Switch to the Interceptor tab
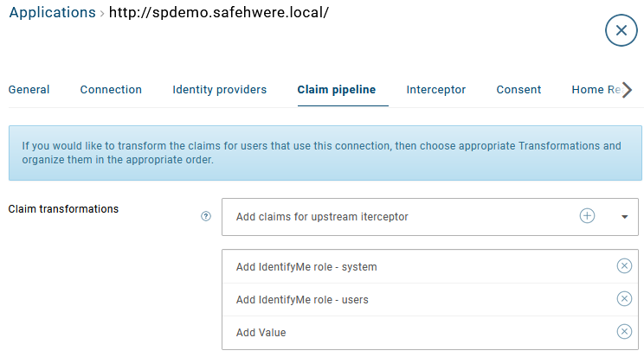 (435, 90)
